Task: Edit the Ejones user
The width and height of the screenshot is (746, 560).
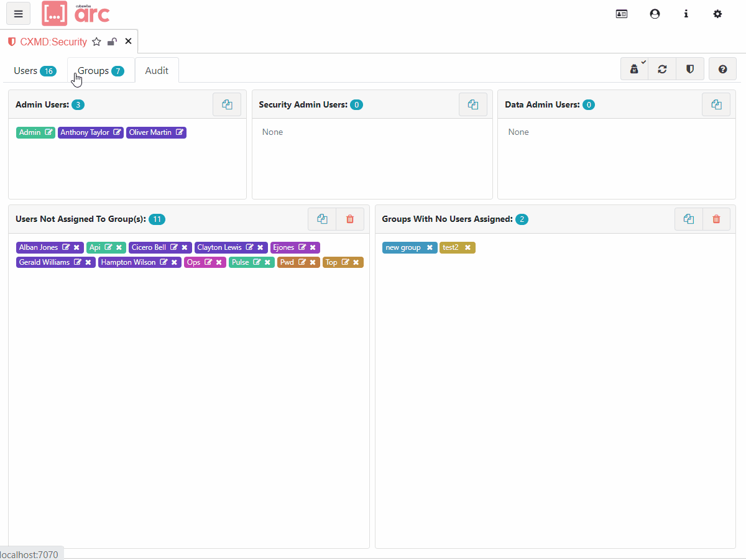Action: pos(302,247)
